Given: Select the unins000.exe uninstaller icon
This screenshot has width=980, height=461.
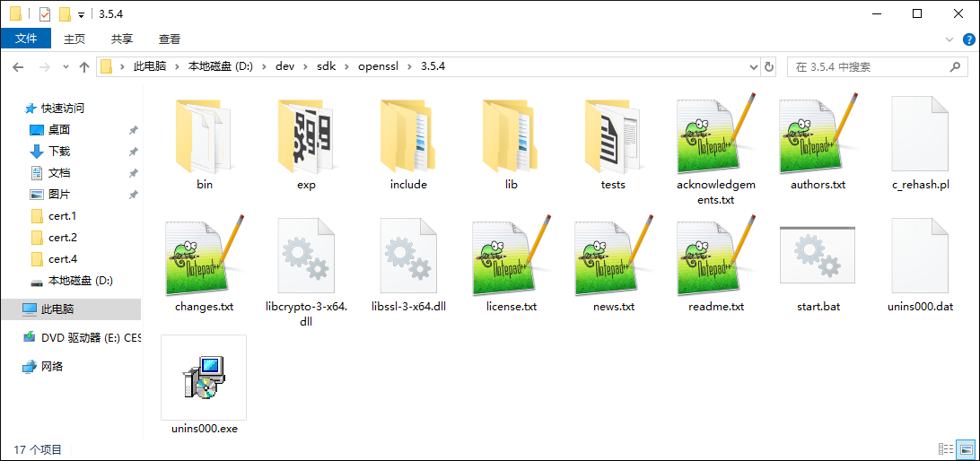Looking at the screenshot, I should click(x=204, y=377).
